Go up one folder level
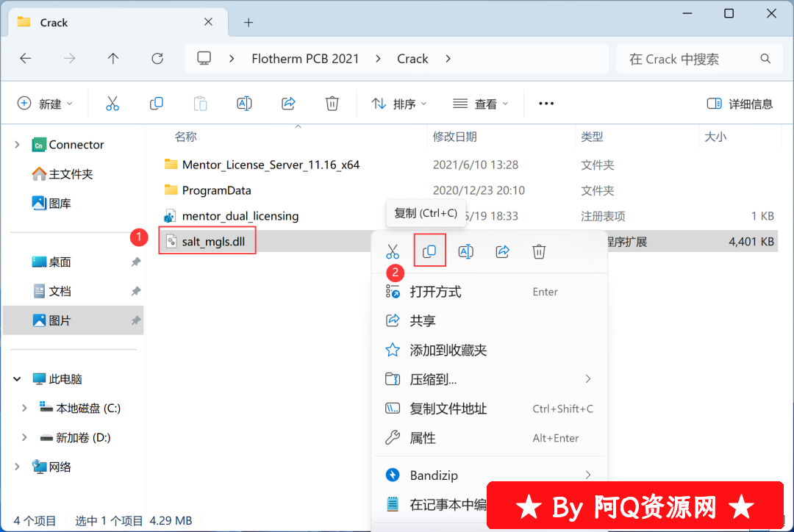The image size is (794, 532). click(x=113, y=59)
